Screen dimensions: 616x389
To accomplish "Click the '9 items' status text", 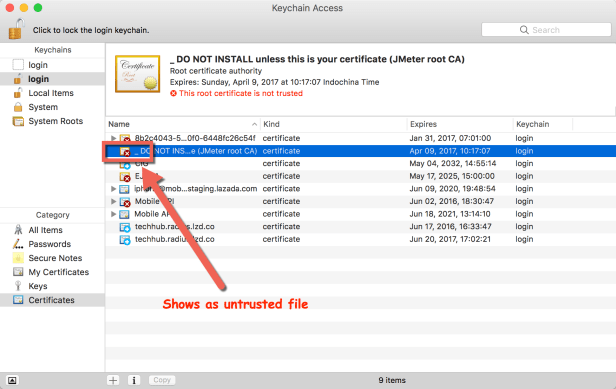I will coord(392,380).
